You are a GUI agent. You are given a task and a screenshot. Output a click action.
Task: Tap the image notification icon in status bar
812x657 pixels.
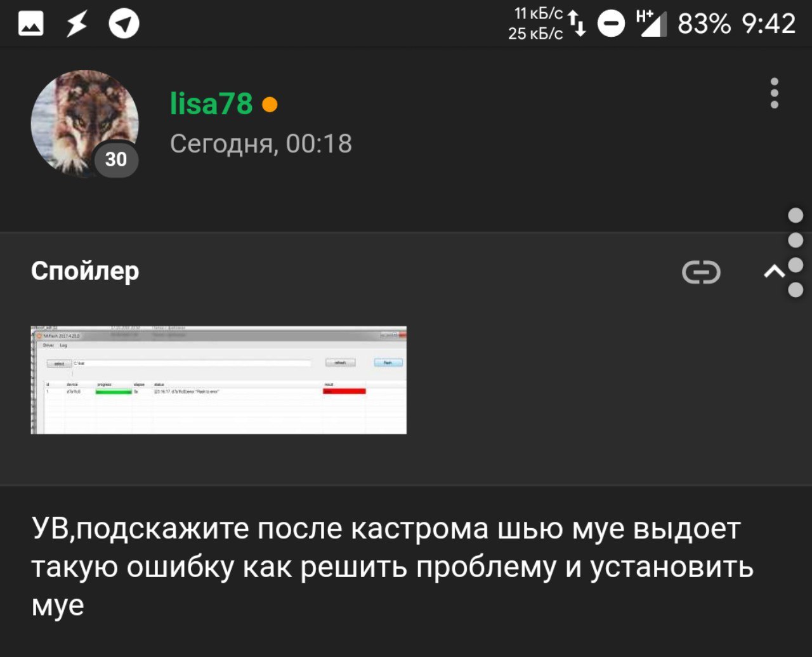coord(30,24)
